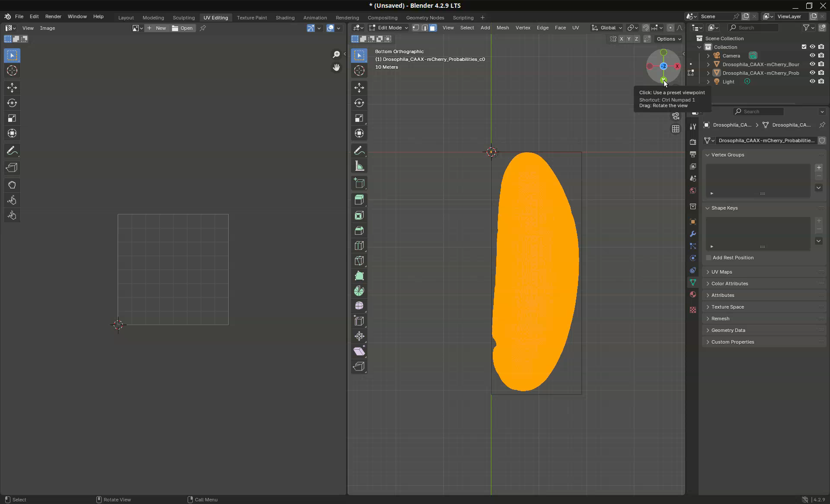Select the Extrude Region tool

(x=359, y=200)
